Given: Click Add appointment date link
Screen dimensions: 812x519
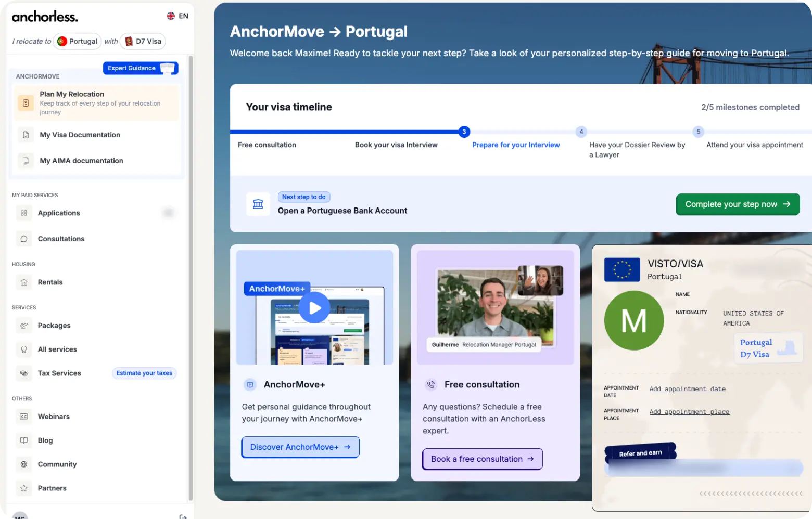Looking at the screenshot, I should click(687, 389).
